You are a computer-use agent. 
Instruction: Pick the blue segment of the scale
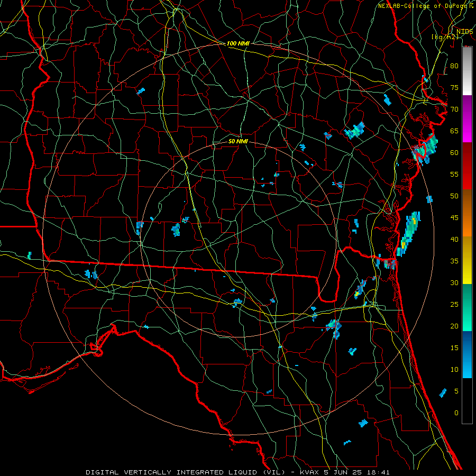(467, 354)
